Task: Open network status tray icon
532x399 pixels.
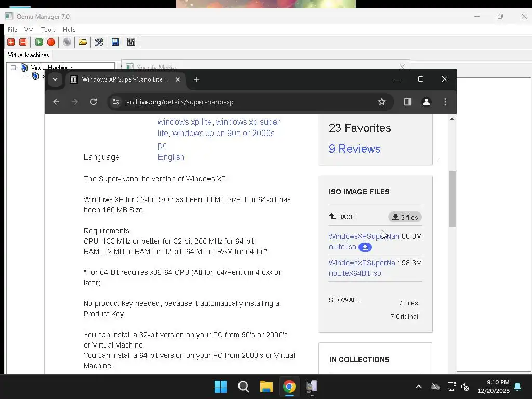Action: pos(451,387)
